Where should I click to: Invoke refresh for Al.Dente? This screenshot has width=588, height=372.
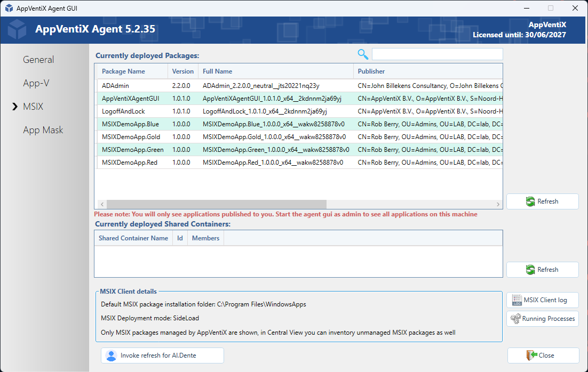click(x=162, y=355)
